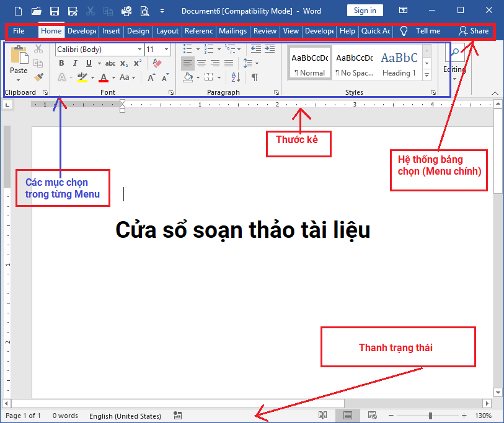Screen dimensions: 504x423
Task: Click the zoom slider handle
Action: [x=430, y=416]
